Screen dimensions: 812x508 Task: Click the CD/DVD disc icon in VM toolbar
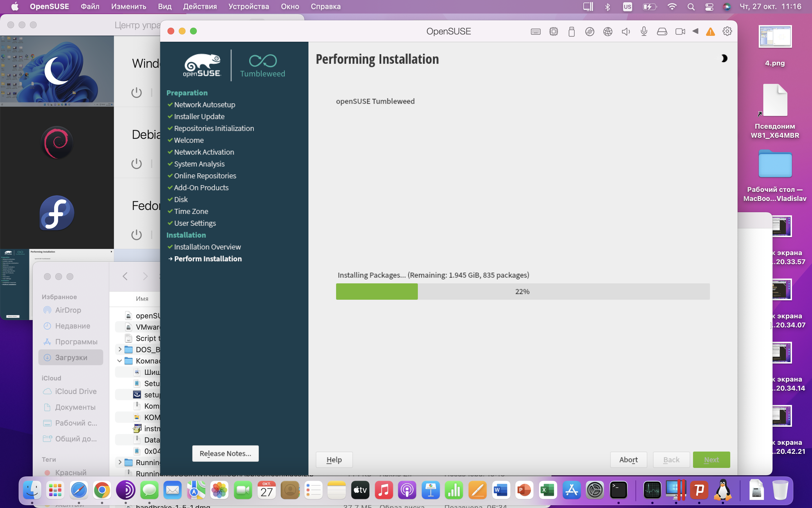tap(590, 32)
